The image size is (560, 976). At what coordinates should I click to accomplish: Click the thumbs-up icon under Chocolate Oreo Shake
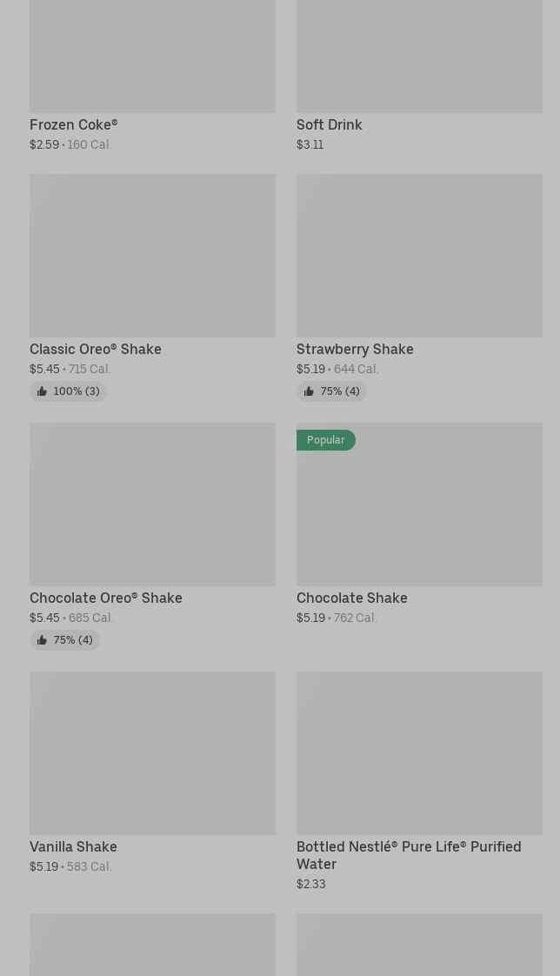tap(42, 640)
